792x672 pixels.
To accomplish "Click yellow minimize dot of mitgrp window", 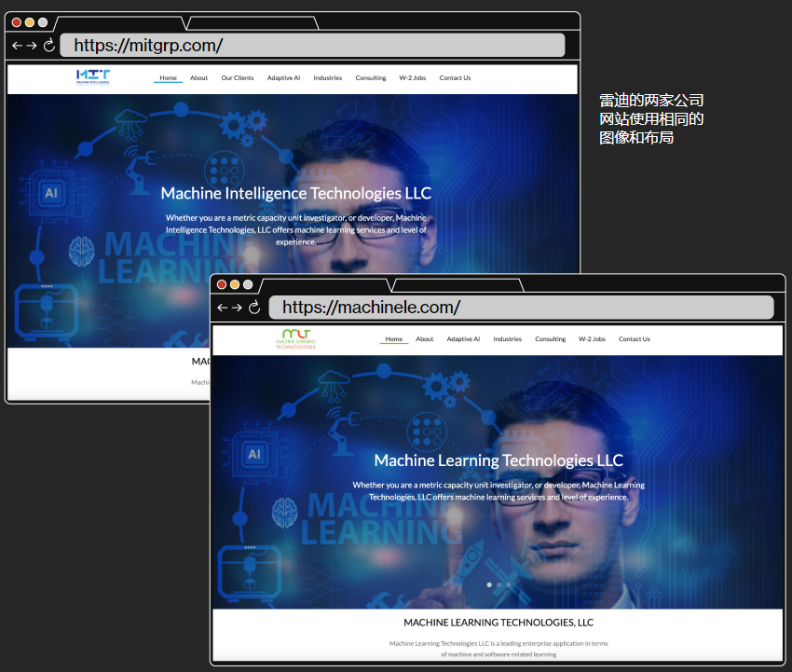I will (x=29, y=22).
